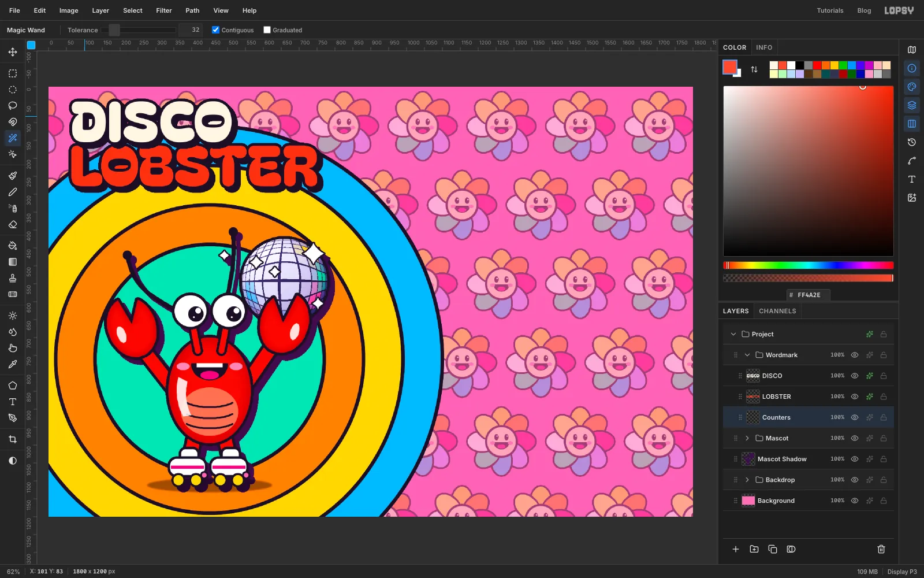Select the Move tool
The image size is (924, 578).
pyautogui.click(x=13, y=52)
